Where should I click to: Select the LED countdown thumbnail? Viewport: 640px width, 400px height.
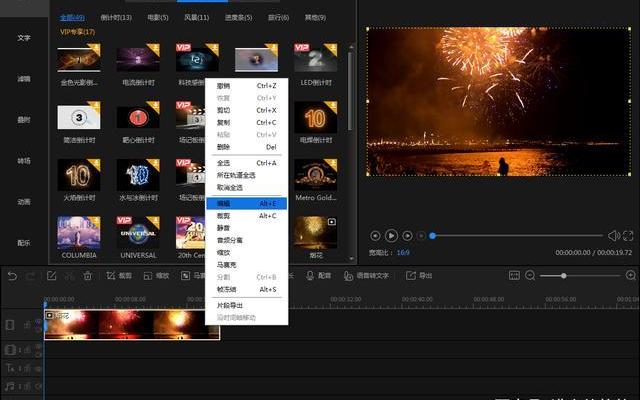(x=316, y=60)
